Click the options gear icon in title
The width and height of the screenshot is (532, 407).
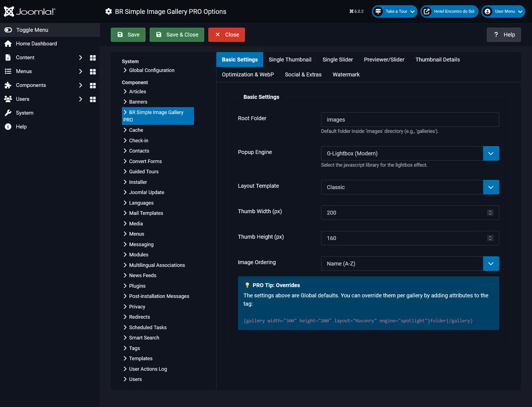(x=109, y=11)
